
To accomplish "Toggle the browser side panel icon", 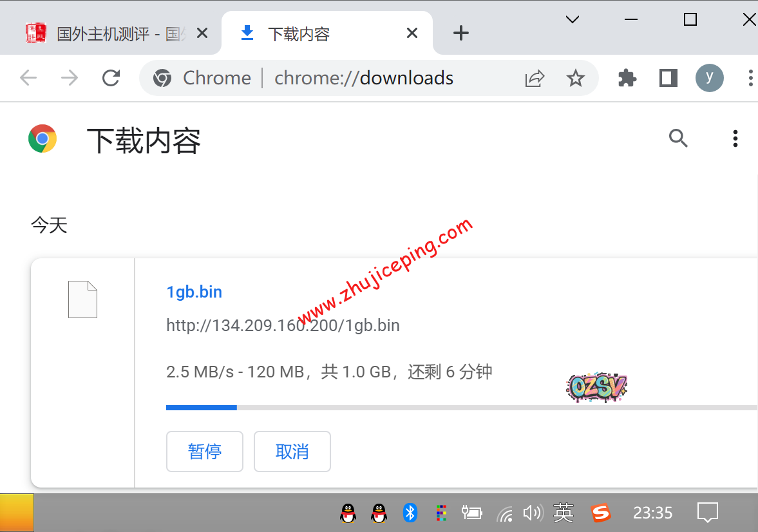I will point(668,78).
